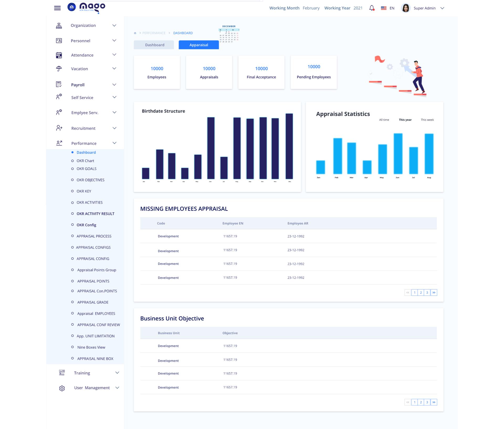Click the Recruitment sidebar icon
Image resolution: width=504 pixels, height=429 pixels.
59,128
